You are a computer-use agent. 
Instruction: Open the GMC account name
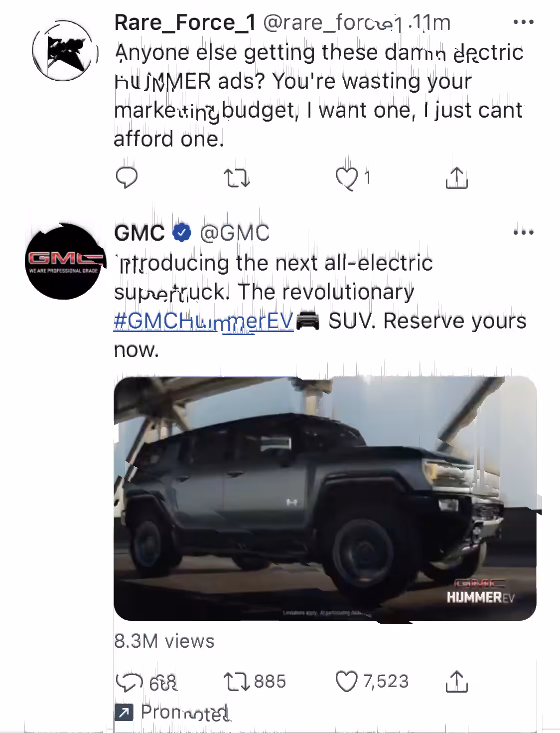pos(140,233)
